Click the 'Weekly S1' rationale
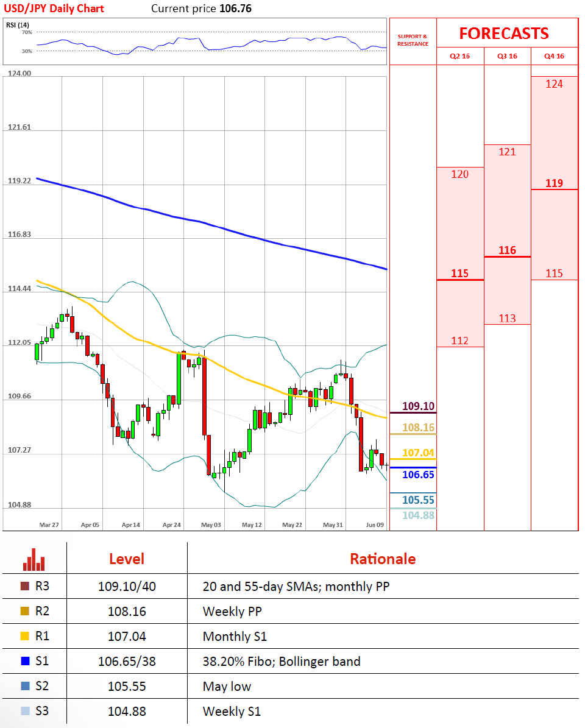The image size is (585, 728). [232, 712]
